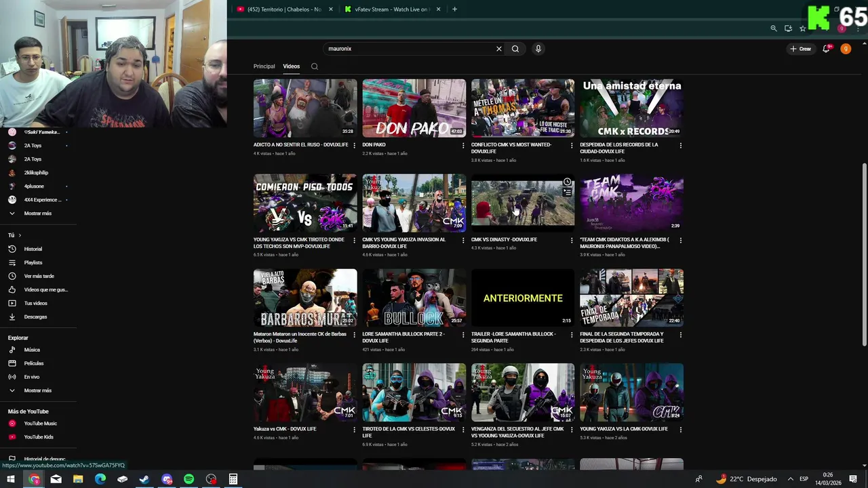868x488 pixels.
Task: Click the install app icon in address bar
Action: [x=788, y=28]
